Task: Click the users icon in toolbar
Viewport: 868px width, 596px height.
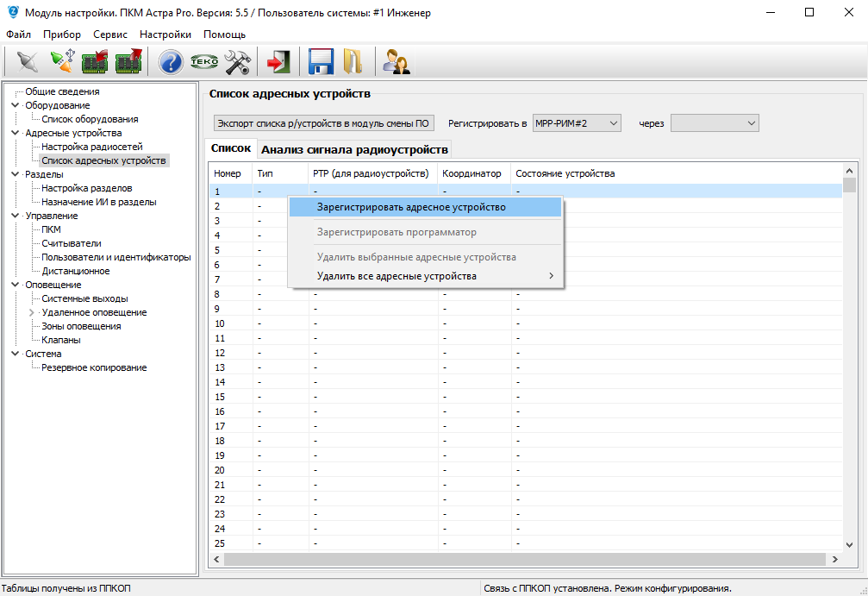Action: (x=397, y=61)
